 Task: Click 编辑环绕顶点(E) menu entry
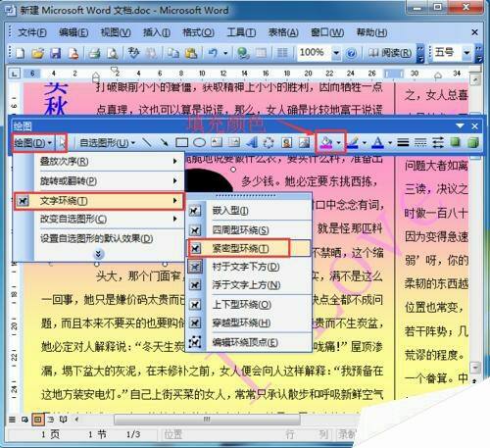(x=249, y=342)
